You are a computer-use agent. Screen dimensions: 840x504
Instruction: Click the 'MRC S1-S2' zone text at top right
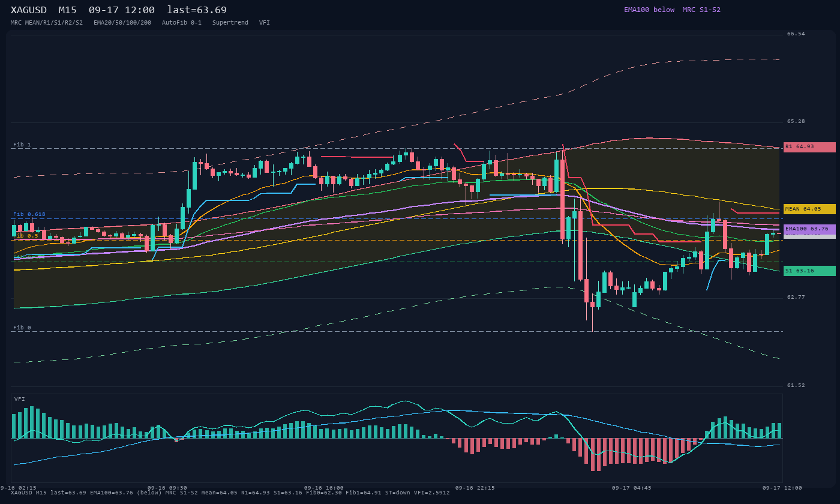click(x=701, y=10)
